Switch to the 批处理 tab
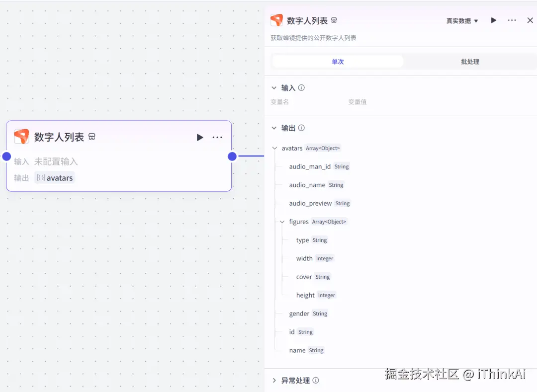The width and height of the screenshot is (537, 392). [470, 61]
